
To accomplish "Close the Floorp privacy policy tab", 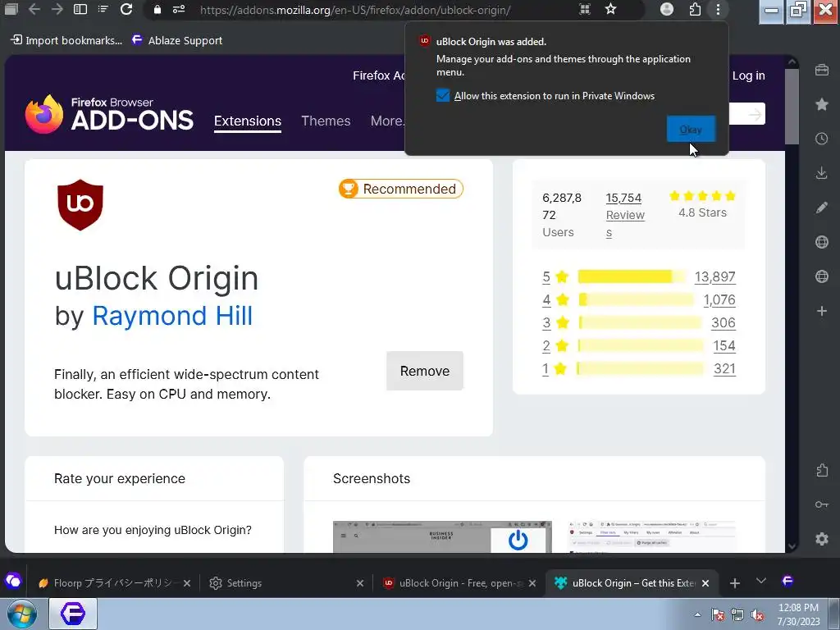I will coord(187,583).
